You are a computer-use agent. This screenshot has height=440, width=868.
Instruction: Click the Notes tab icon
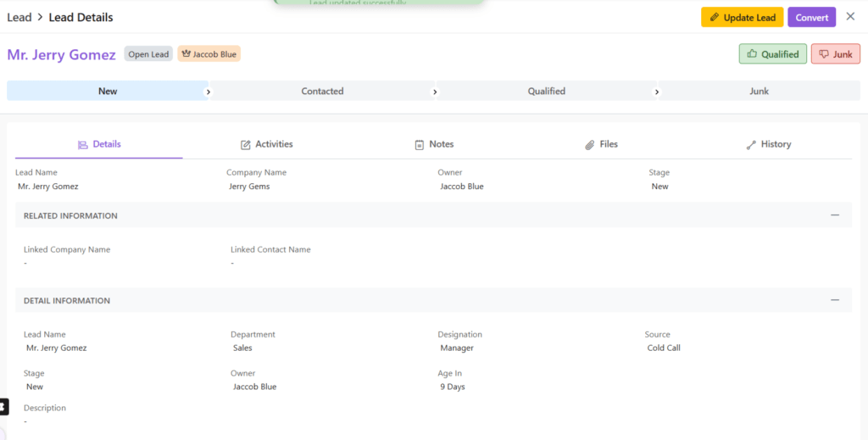419,145
